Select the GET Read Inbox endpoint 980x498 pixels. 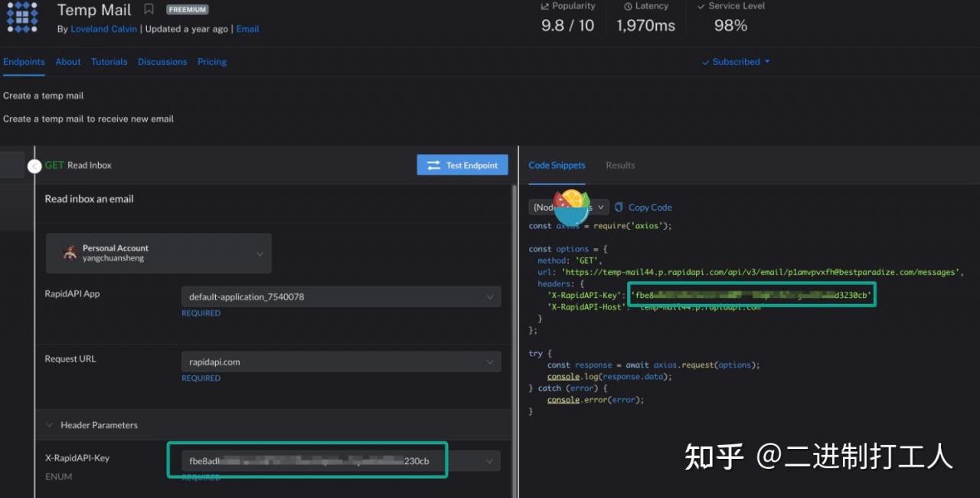pyautogui.click(x=78, y=165)
